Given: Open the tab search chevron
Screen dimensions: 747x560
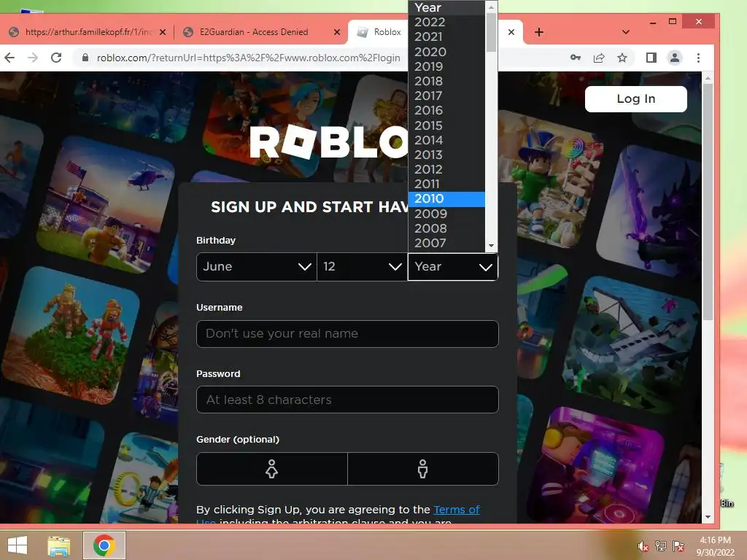Looking at the screenshot, I should (x=626, y=32).
